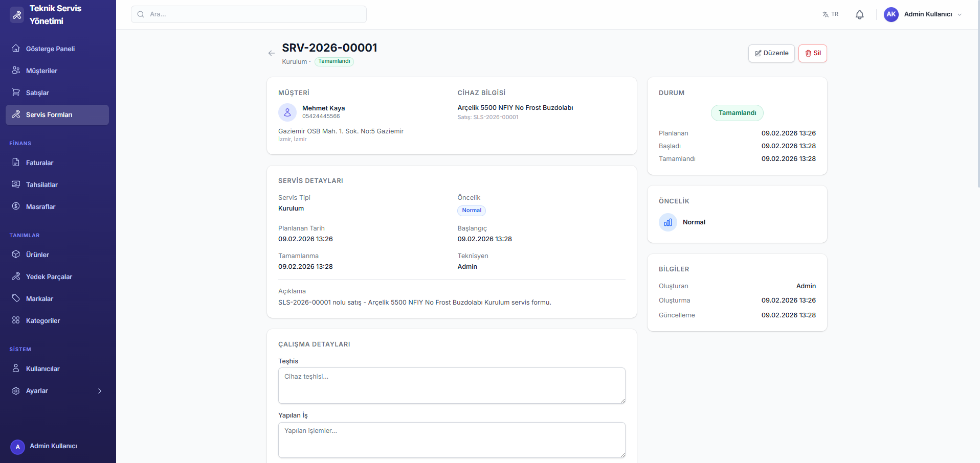Image resolution: width=980 pixels, height=463 pixels.
Task: Click the back arrow beside SRV-2026-00001
Action: (272, 53)
